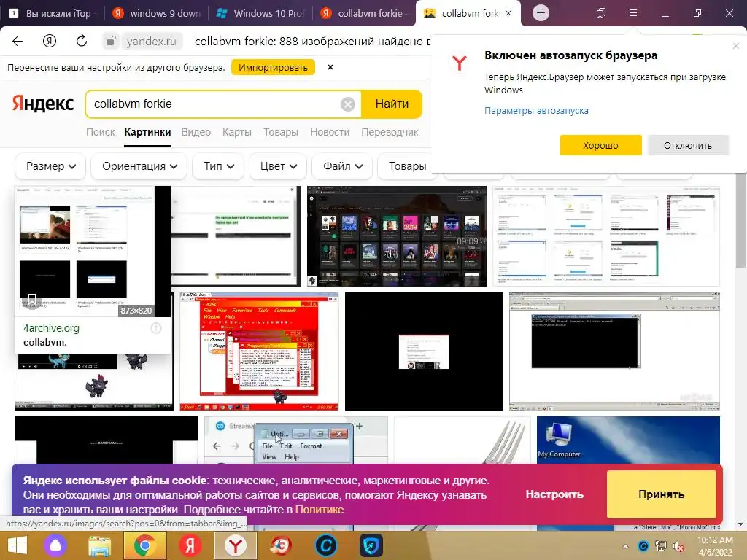The height and width of the screenshot is (560, 747).
Task: Open the Переводчик tab
Action: tap(390, 132)
